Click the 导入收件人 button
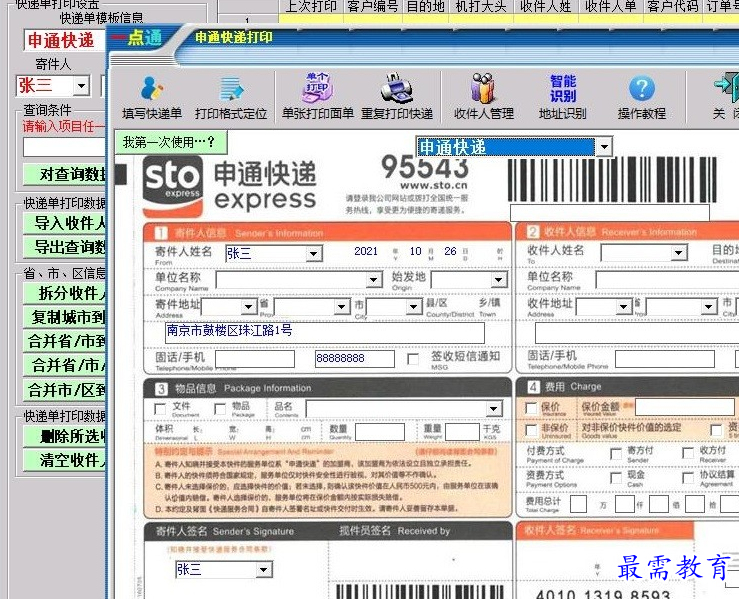Screen dimensions: 739x599 pyautogui.click(x=64, y=223)
